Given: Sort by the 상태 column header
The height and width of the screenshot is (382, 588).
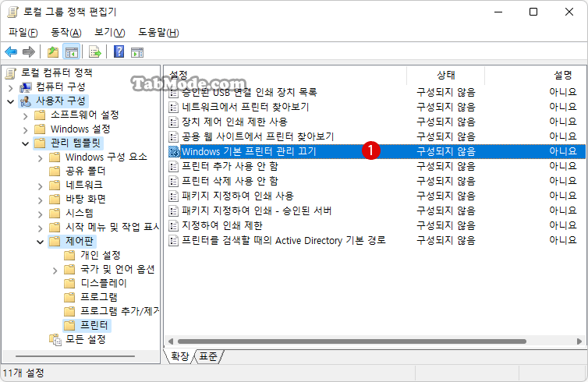Looking at the screenshot, I should [x=445, y=75].
